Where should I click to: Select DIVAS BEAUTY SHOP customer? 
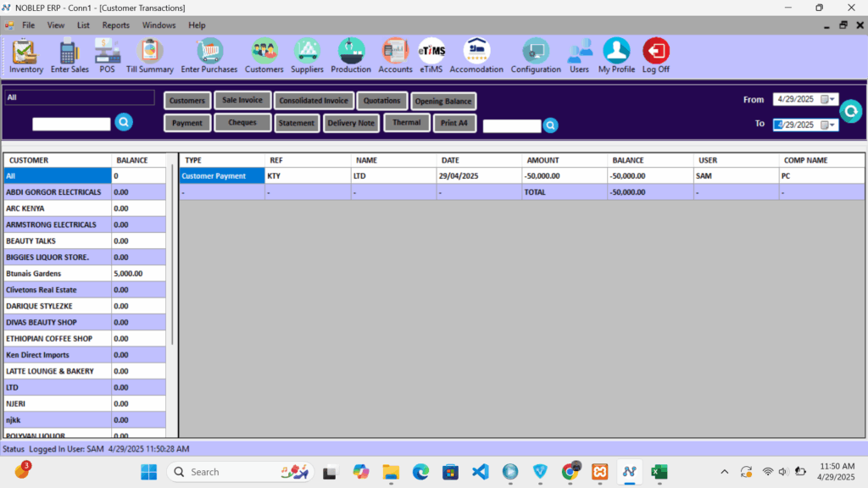(x=85, y=322)
